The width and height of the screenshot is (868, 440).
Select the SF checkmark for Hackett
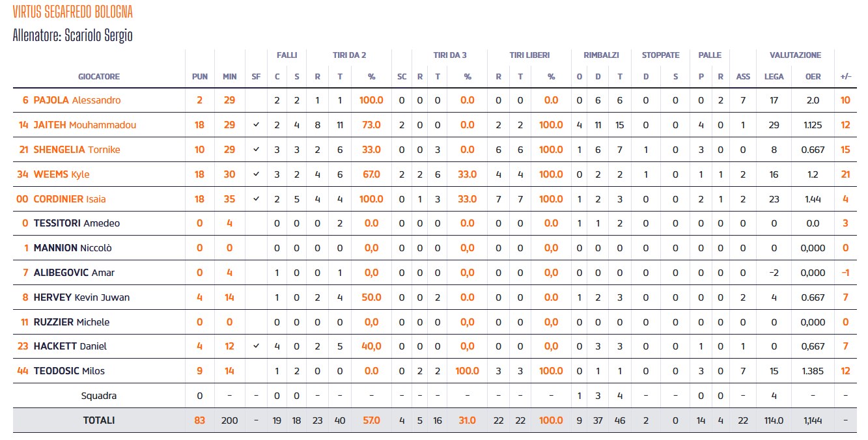point(256,346)
